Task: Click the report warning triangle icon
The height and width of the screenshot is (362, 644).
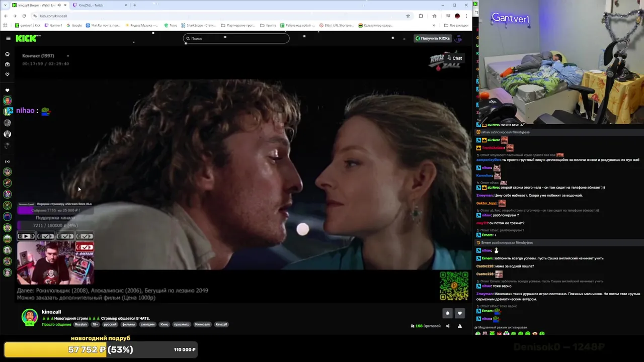Action: (459, 326)
